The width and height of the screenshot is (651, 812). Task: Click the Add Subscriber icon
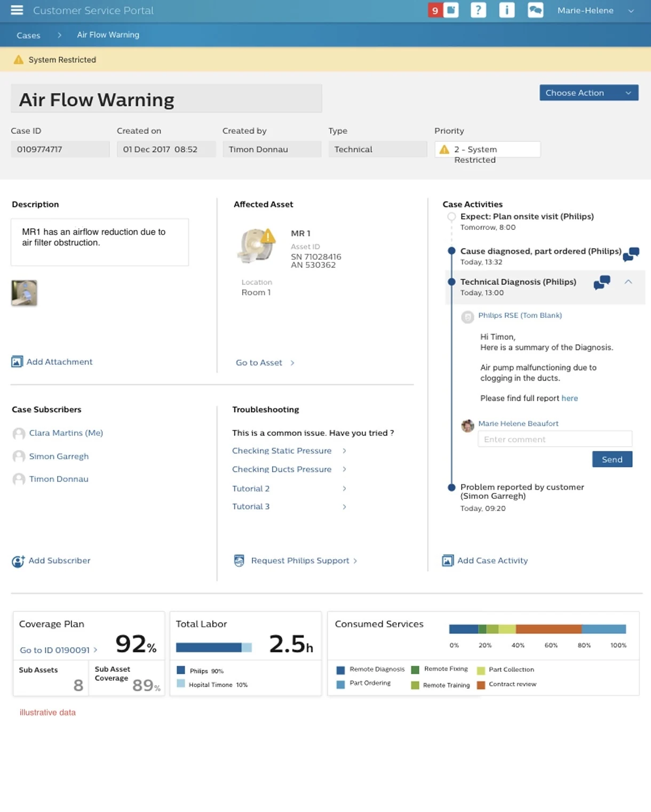tap(18, 561)
